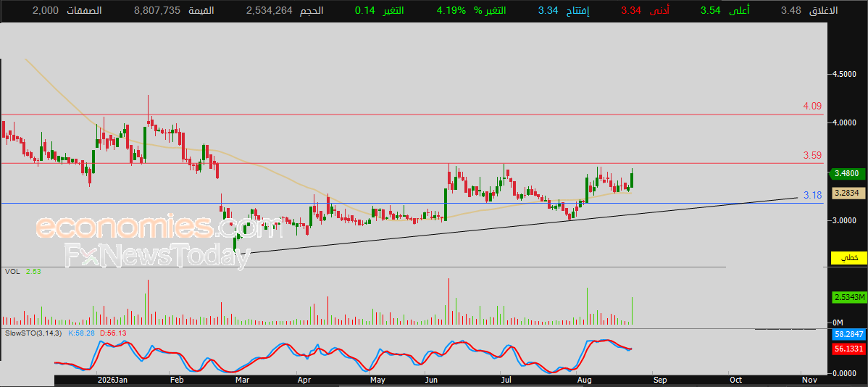Image resolution: width=868 pixels, height=387 pixels.
Task: Click the 2026Jan marker on time axis
Action: click(112, 380)
